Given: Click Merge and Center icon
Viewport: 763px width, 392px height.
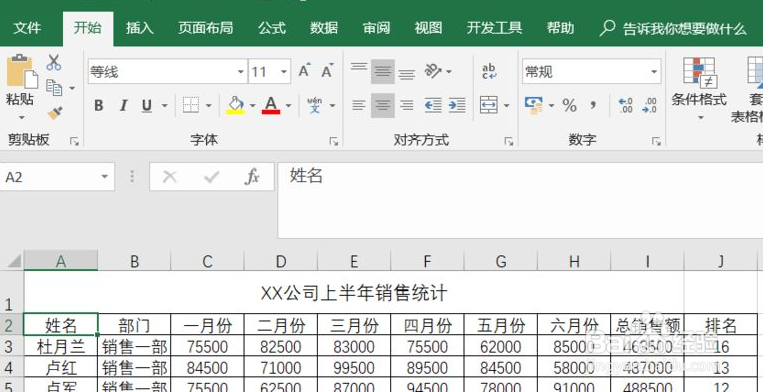Looking at the screenshot, I should click(489, 105).
